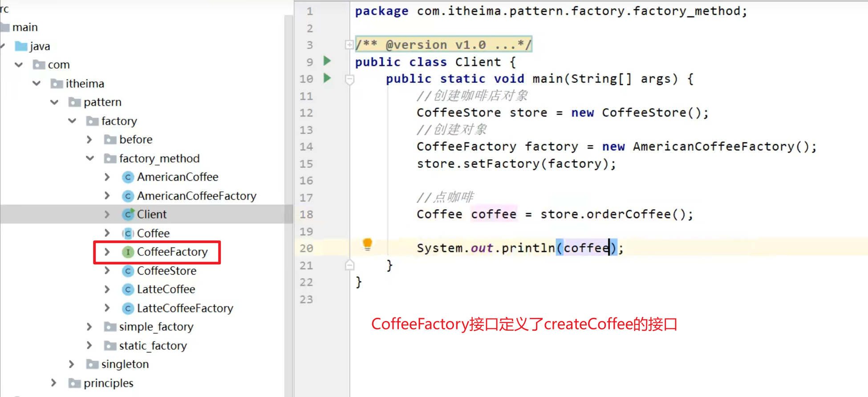Select CoffeeStore in the project tree
Image resolution: width=868 pixels, height=397 pixels.
pyautogui.click(x=166, y=271)
